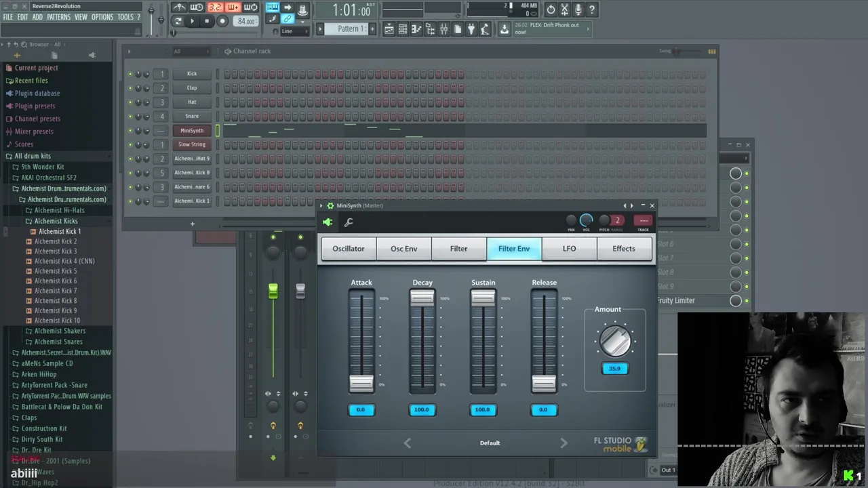
Task: Go to previous MiniSynth preset arrow
Action: click(x=408, y=443)
